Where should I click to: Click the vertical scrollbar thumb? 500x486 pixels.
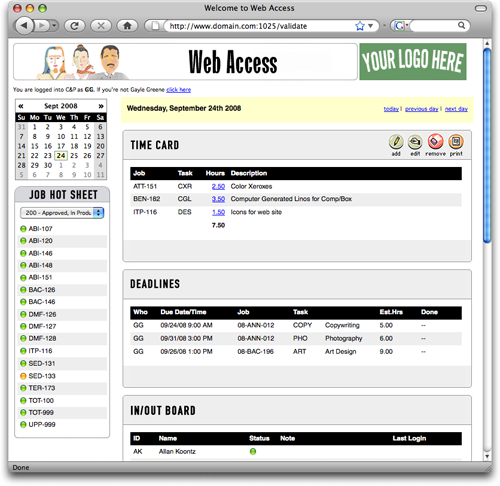(487, 146)
